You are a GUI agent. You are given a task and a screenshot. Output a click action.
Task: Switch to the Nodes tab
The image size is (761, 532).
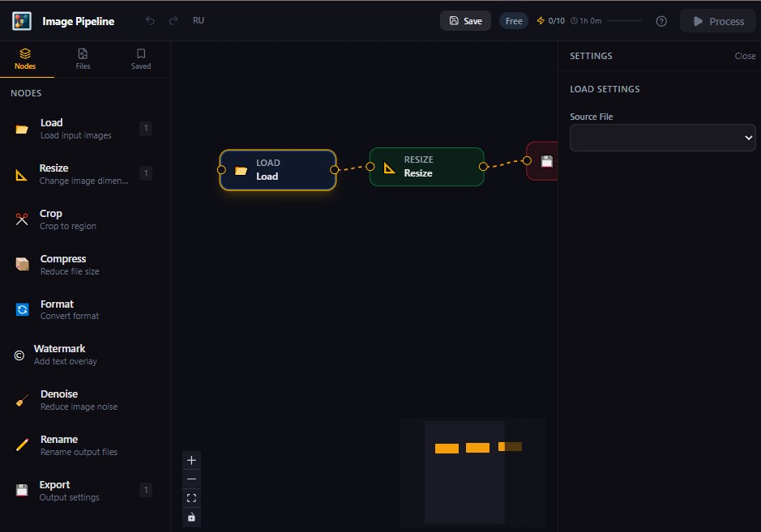[x=25, y=59]
